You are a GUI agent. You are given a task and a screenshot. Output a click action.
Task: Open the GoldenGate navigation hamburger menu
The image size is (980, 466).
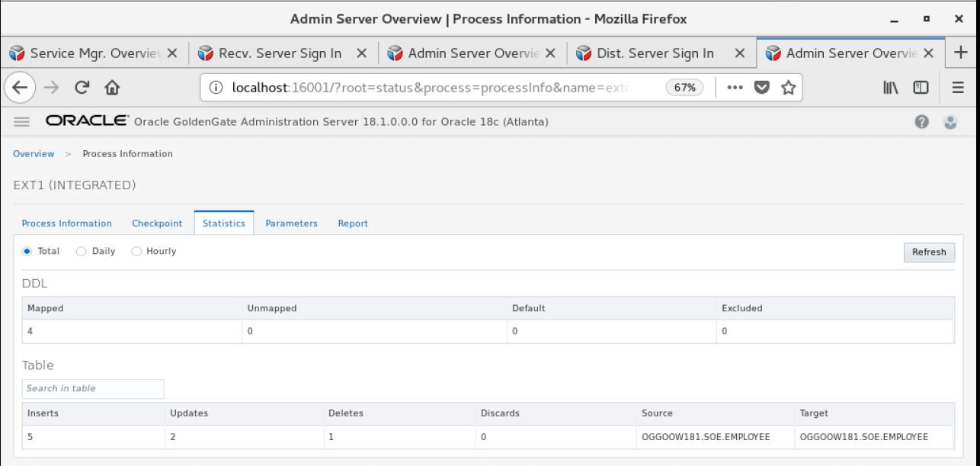click(x=21, y=122)
